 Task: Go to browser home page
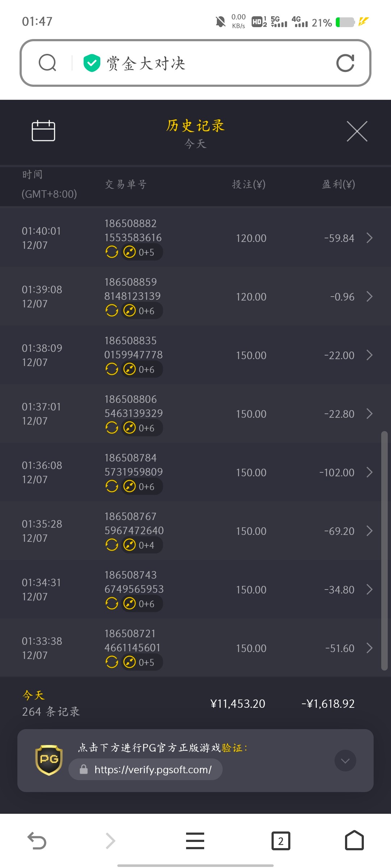point(354,841)
